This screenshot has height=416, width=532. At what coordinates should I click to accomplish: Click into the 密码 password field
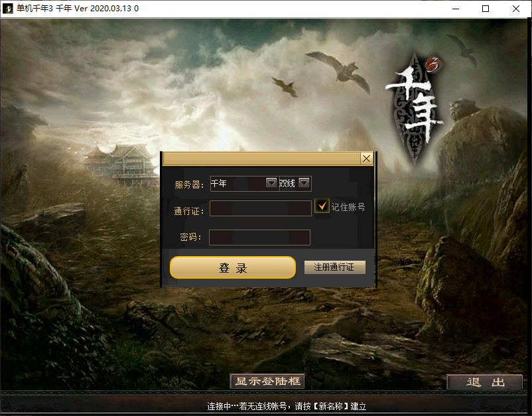click(259, 238)
